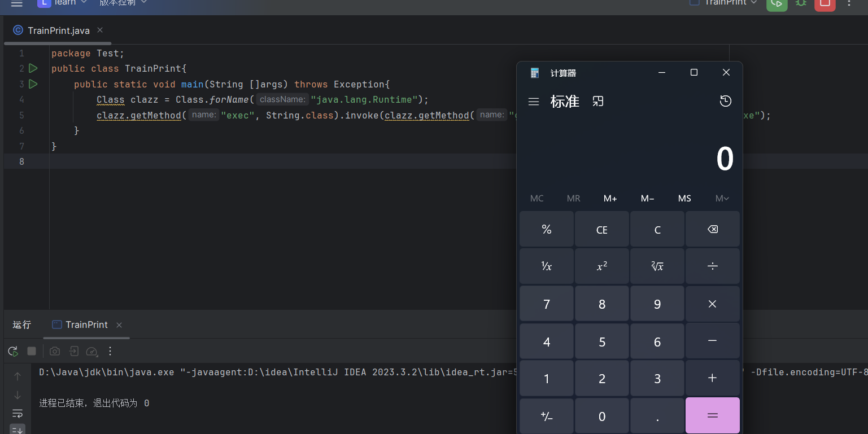
Task: Close the TrainPrint.java editor tab
Action: 100,30
